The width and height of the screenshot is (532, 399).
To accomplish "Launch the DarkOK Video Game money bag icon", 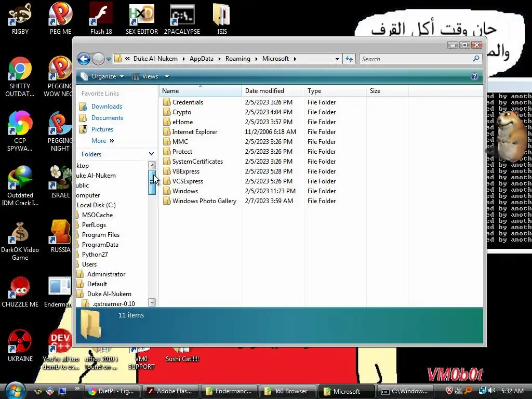I will (x=20, y=241).
